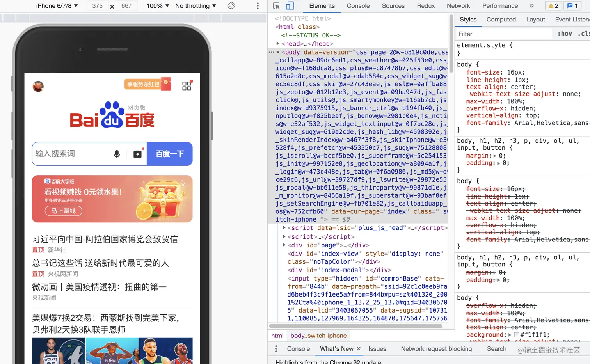
Task: Open the messages counter badge
Action: coord(572,6)
